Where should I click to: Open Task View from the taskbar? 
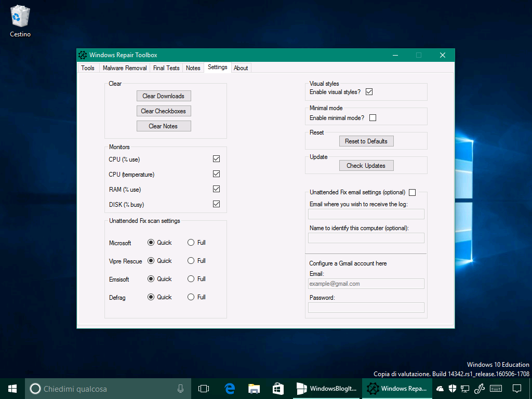[x=204, y=389]
